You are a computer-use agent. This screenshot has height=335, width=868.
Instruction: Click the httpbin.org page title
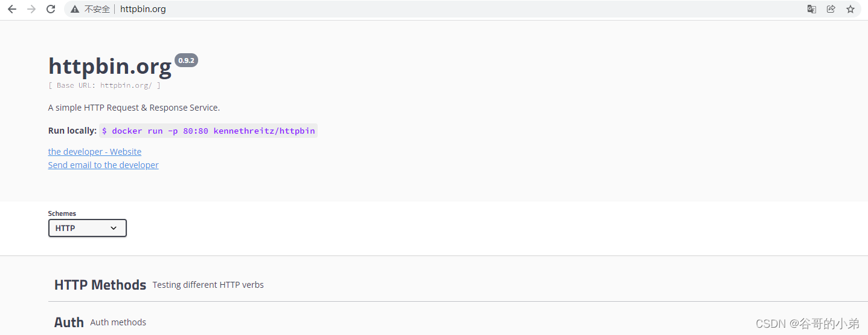coord(110,67)
